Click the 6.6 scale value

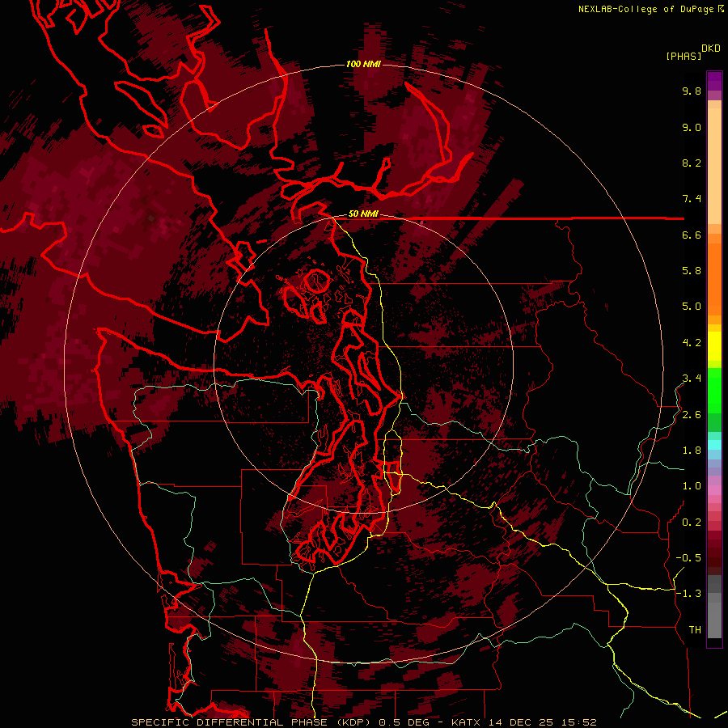pos(692,235)
